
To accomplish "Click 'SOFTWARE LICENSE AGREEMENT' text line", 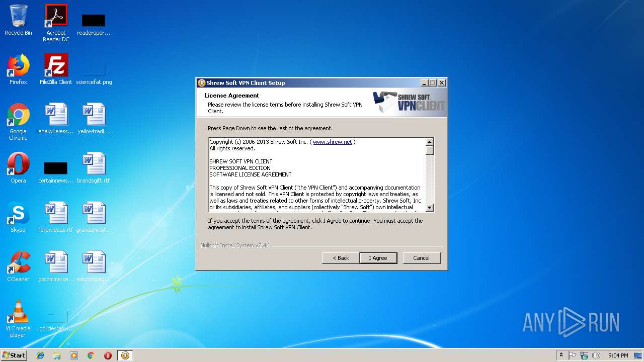I will click(251, 174).
